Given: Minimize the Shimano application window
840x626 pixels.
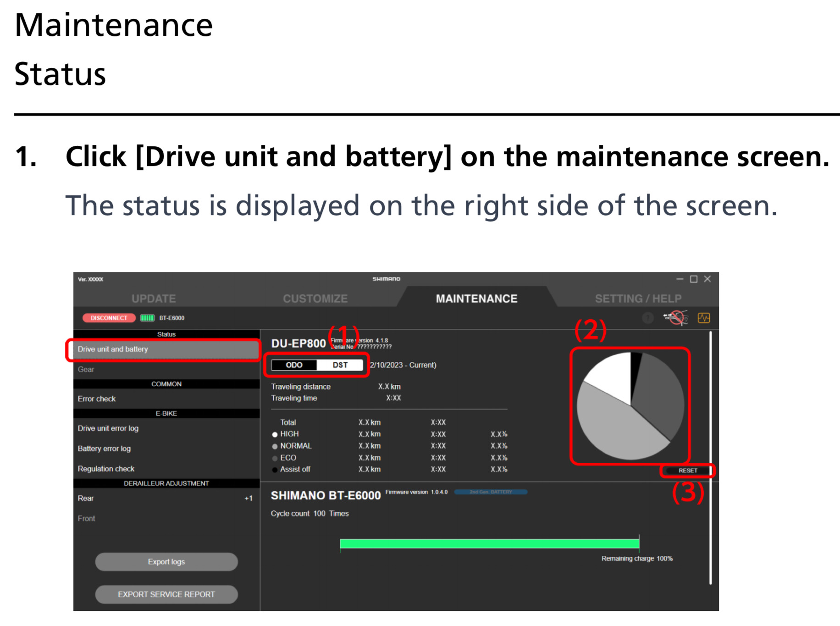Looking at the screenshot, I should (x=680, y=279).
